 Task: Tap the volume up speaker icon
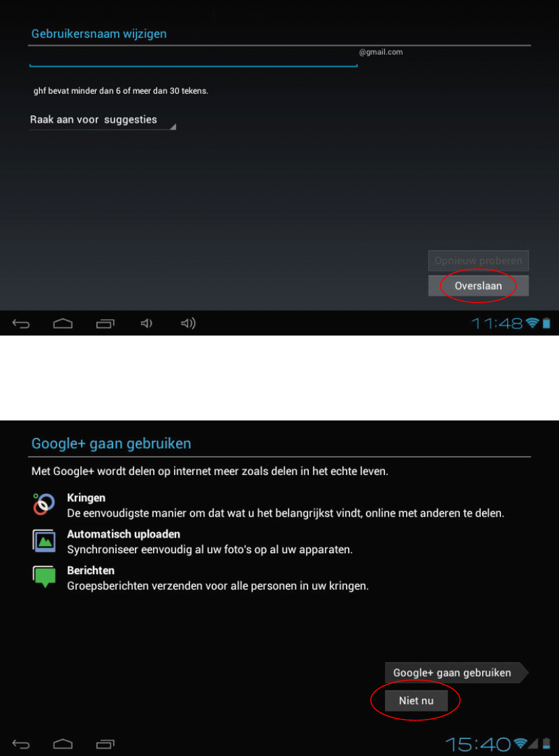(188, 323)
